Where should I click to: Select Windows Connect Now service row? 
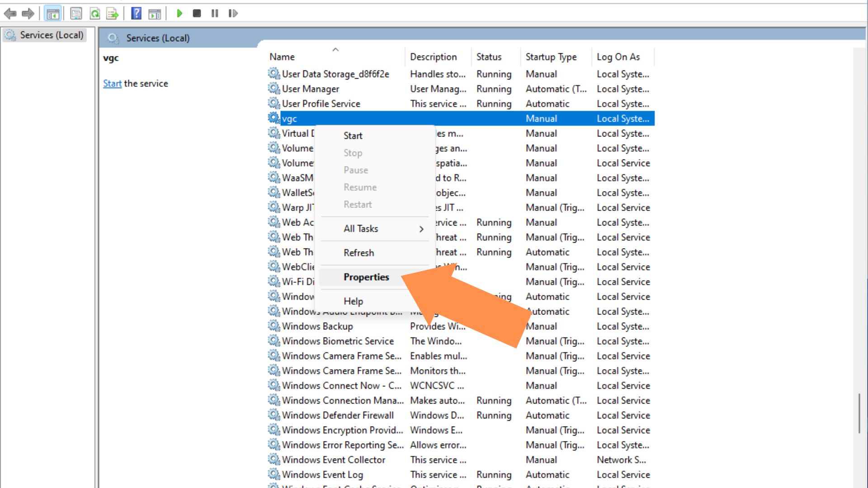[x=461, y=385]
